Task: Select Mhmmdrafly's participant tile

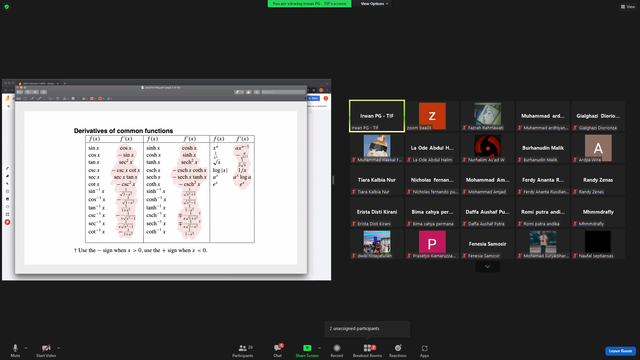Action: [x=598, y=212]
